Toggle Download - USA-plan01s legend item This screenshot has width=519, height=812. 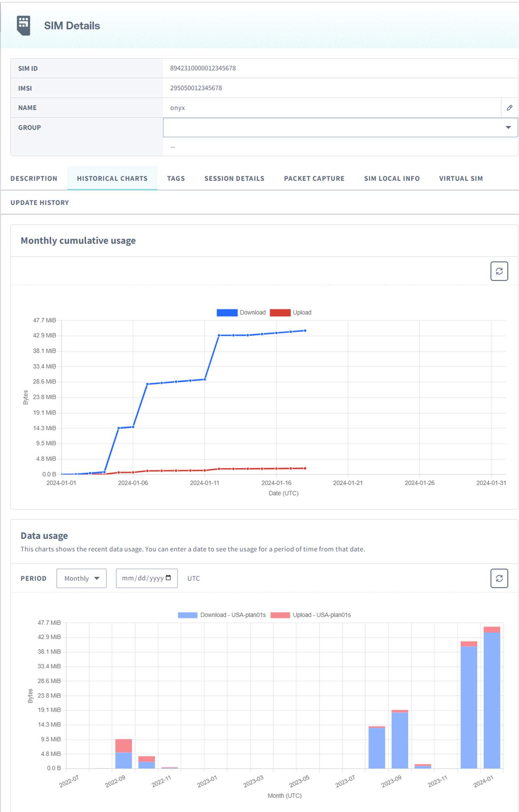point(222,615)
